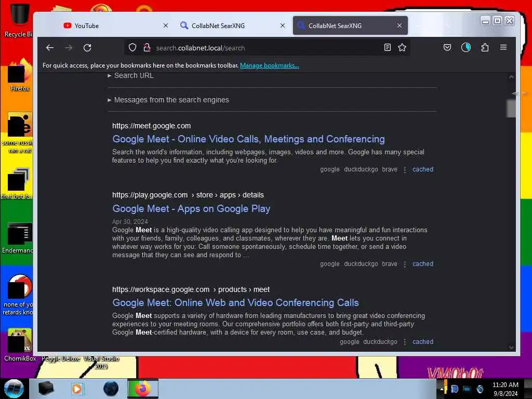The width and height of the screenshot is (532, 399).
Task: Open tracking protection shield icon
Action: pyautogui.click(x=132, y=47)
